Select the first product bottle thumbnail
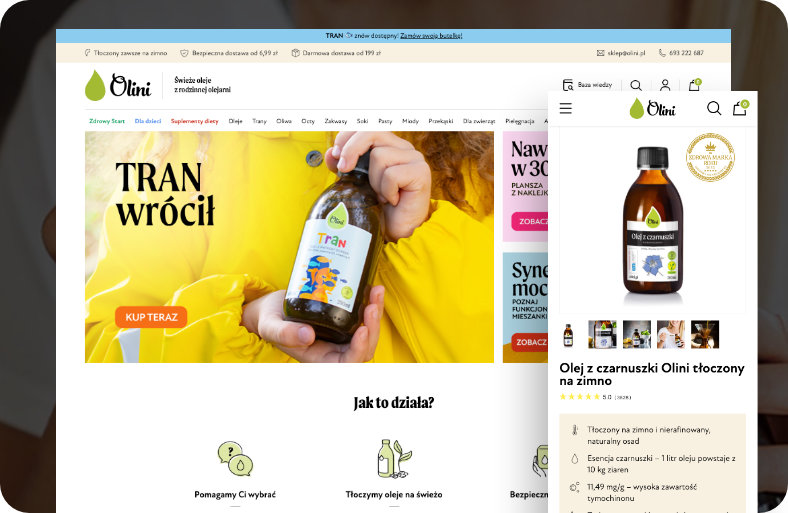Viewport: 788px width, 513px height. click(x=568, y=334)
